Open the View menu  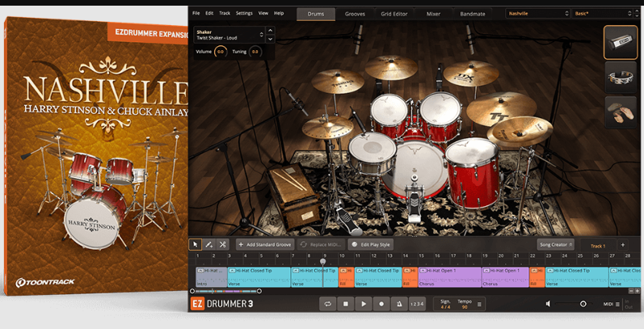pos(263,13)
